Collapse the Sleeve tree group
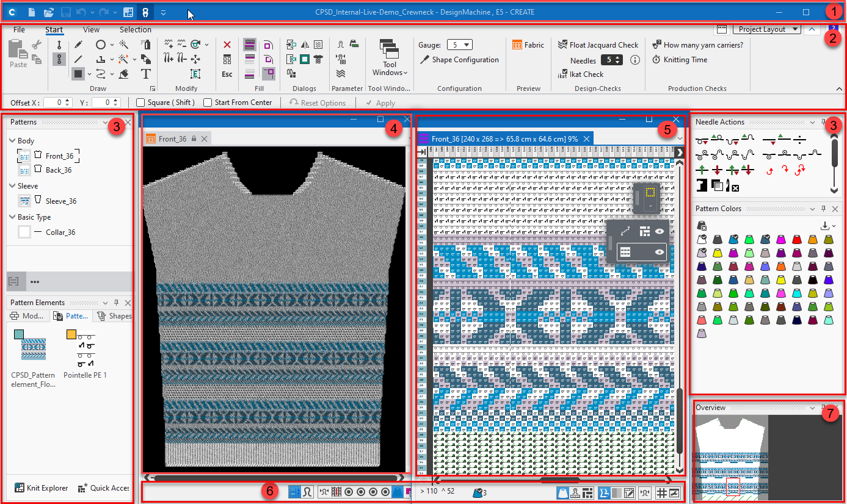Image resolution: width=847 pixels, height=504 pixels. point(12,186)
